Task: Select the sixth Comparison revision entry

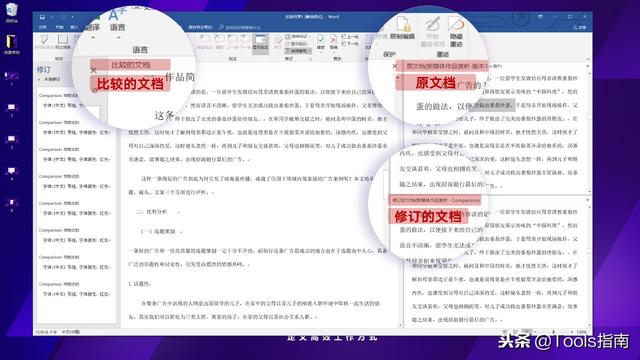Action: (75, 235)
